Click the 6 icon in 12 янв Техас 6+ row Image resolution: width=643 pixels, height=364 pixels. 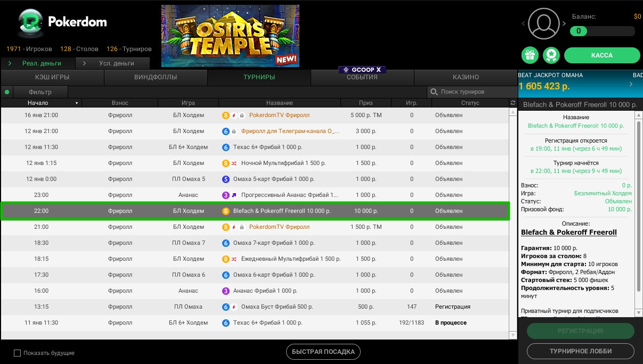[226, 147]
